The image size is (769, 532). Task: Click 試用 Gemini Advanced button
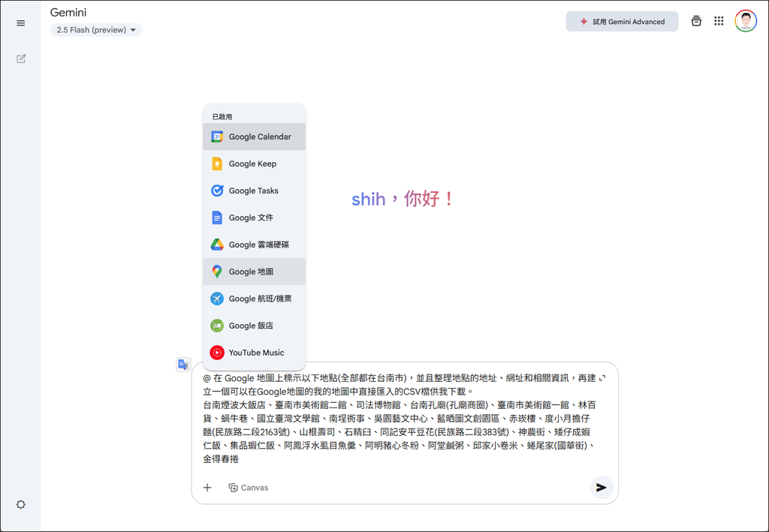(x=622, y=22)
